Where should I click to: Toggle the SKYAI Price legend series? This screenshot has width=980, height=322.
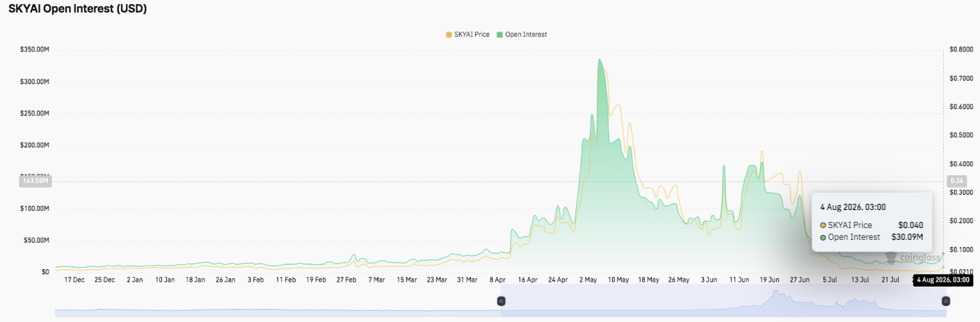click(x=467, y=34)
